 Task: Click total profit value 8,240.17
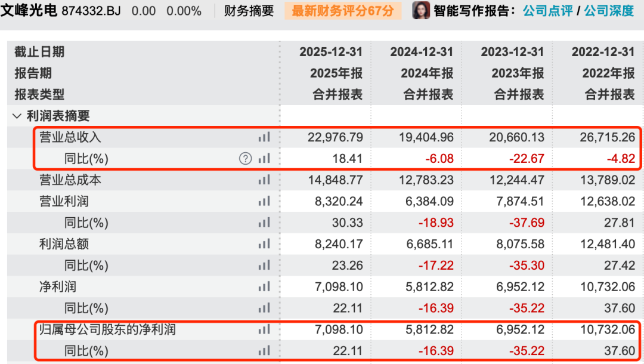click(x=339, y=244)
